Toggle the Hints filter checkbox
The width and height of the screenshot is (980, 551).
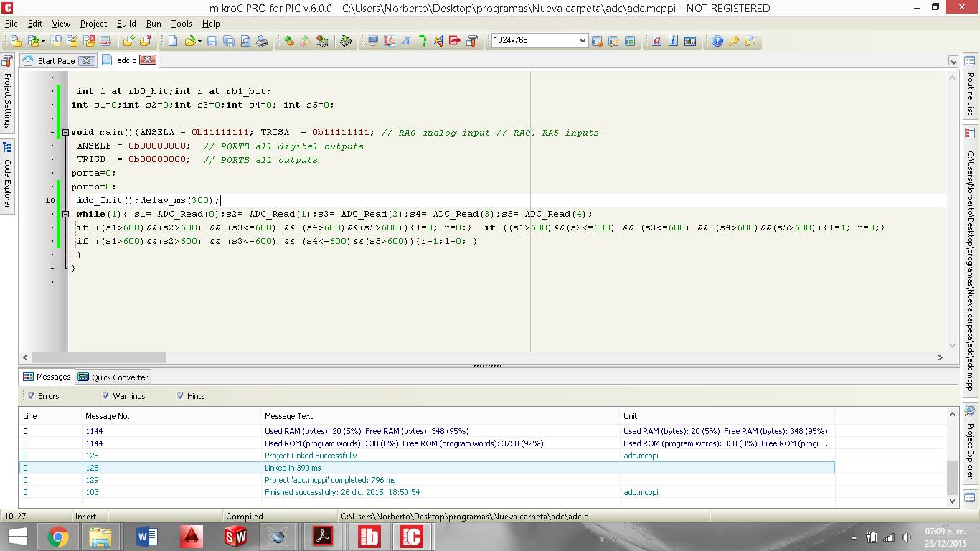coord(180,395)
